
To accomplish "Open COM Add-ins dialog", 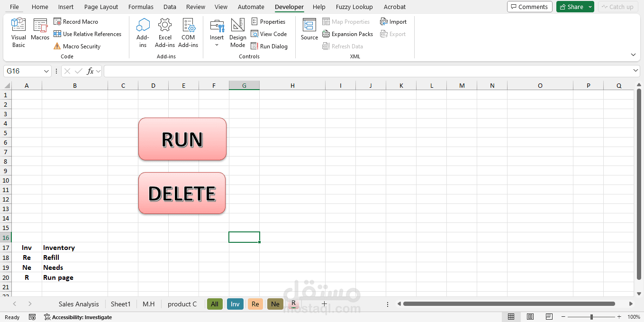I will [x=188, y=32].
